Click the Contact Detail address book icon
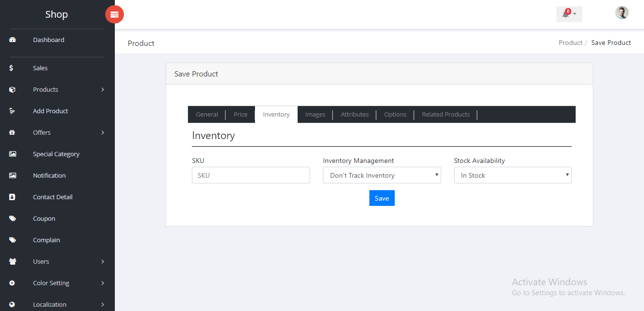Screen dimensions: 644x311 pos(12,197)
